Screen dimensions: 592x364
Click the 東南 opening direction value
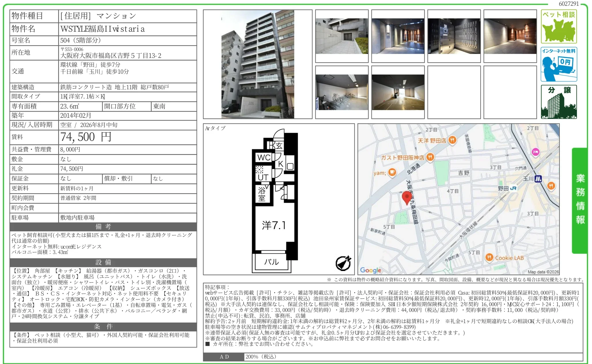pos(159,106)
